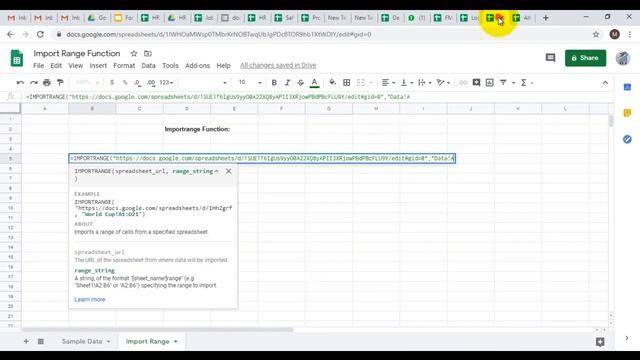The height and width of the screenshot is (360, 640).
Task: Open Tasks in side panel
Action: (627, 139)
